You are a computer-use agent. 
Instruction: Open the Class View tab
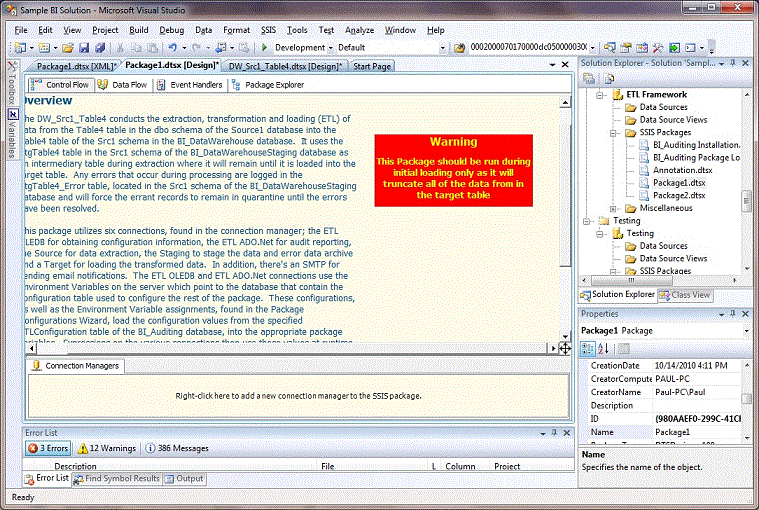685,295
